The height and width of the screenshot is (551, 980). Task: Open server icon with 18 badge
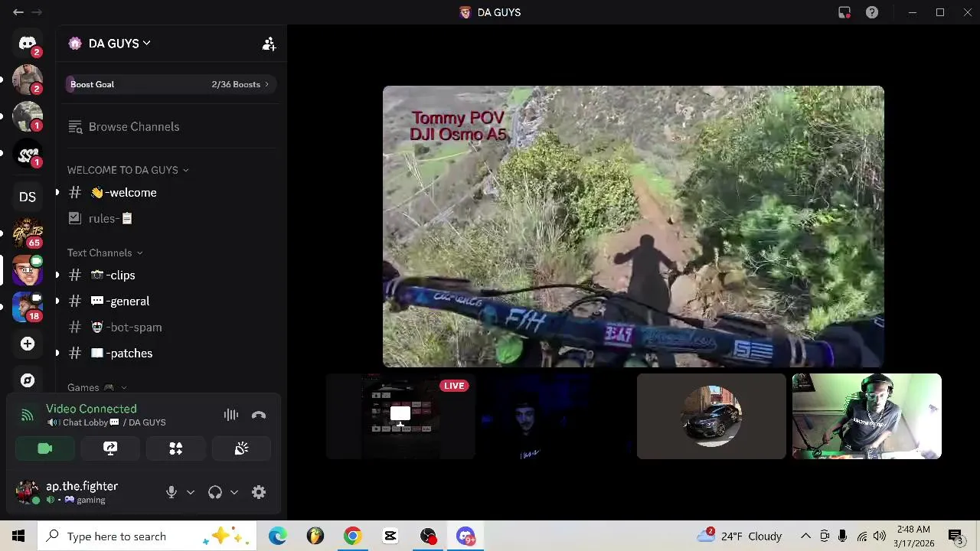tap(28, 306)
